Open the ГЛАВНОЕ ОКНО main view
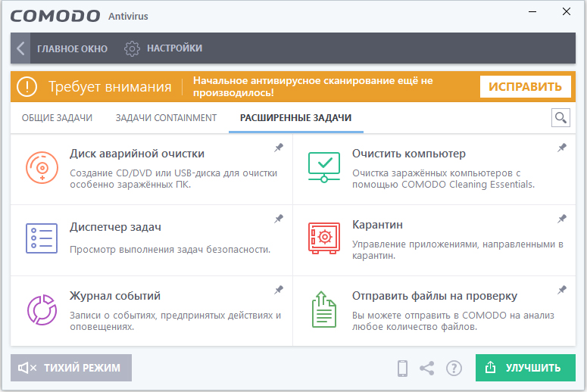 pos(72,48)
